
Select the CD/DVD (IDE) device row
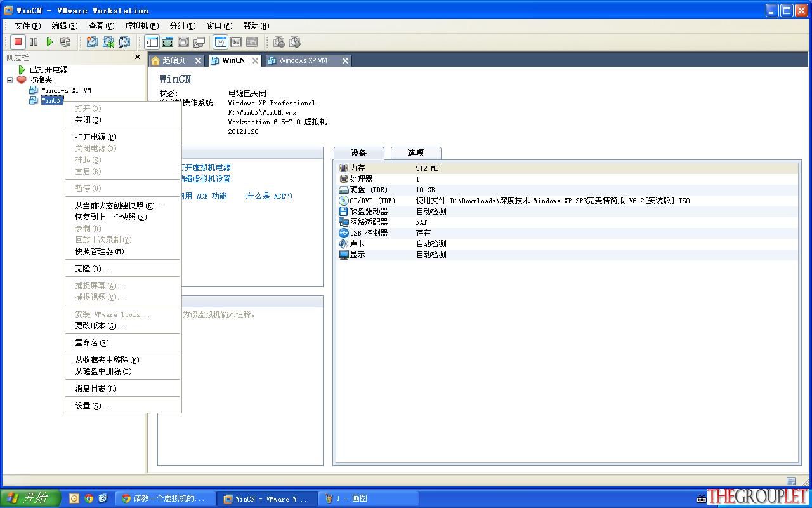point(567,200)
